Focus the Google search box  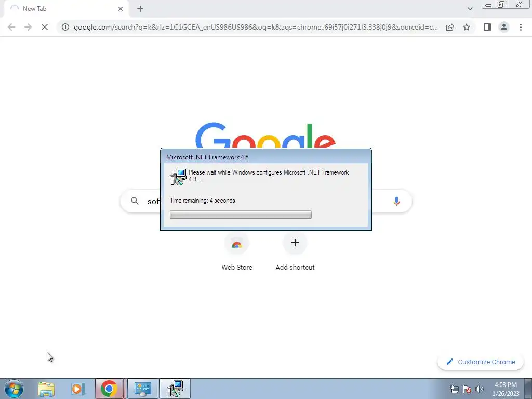coord(266,201)
